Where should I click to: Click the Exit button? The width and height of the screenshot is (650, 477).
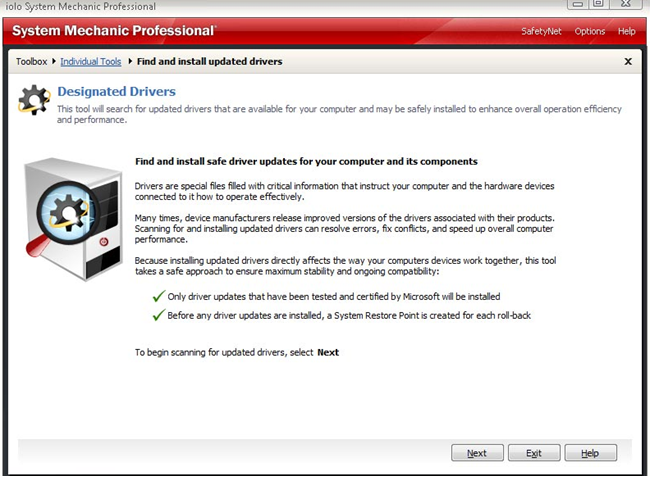coord(534,453)
